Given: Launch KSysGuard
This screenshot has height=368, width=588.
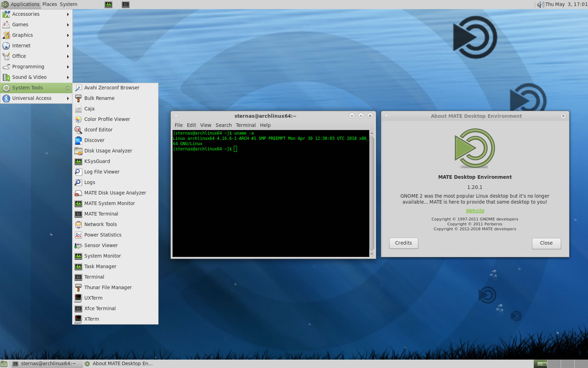Looking at the screenshot, I should click(x=115, y=161).
